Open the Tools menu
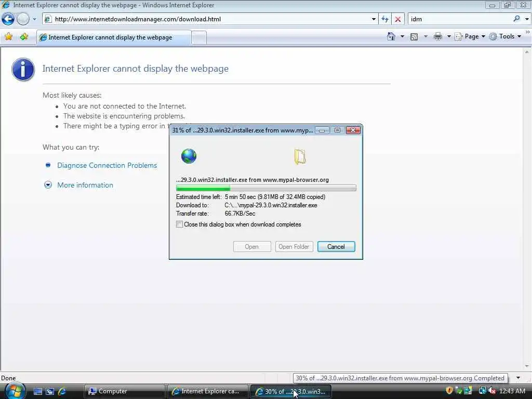The image size is (532, 399). point(505,36)
